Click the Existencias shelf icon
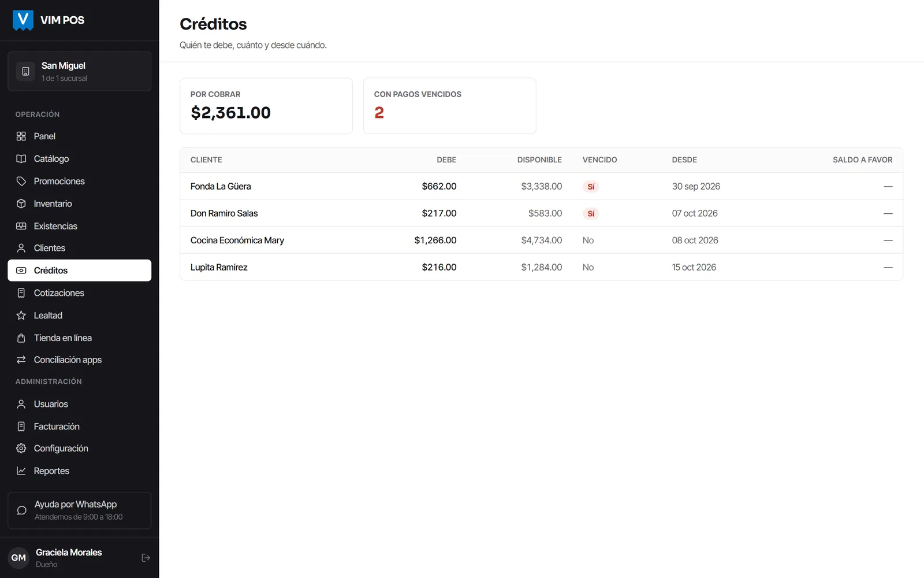 pos(21,226)
